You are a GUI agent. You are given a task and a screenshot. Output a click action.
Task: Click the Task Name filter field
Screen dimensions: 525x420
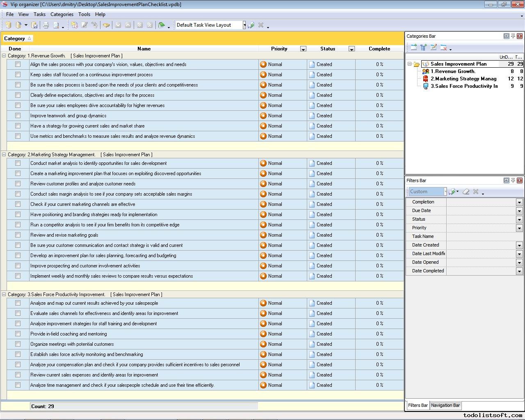pos(484,237)
